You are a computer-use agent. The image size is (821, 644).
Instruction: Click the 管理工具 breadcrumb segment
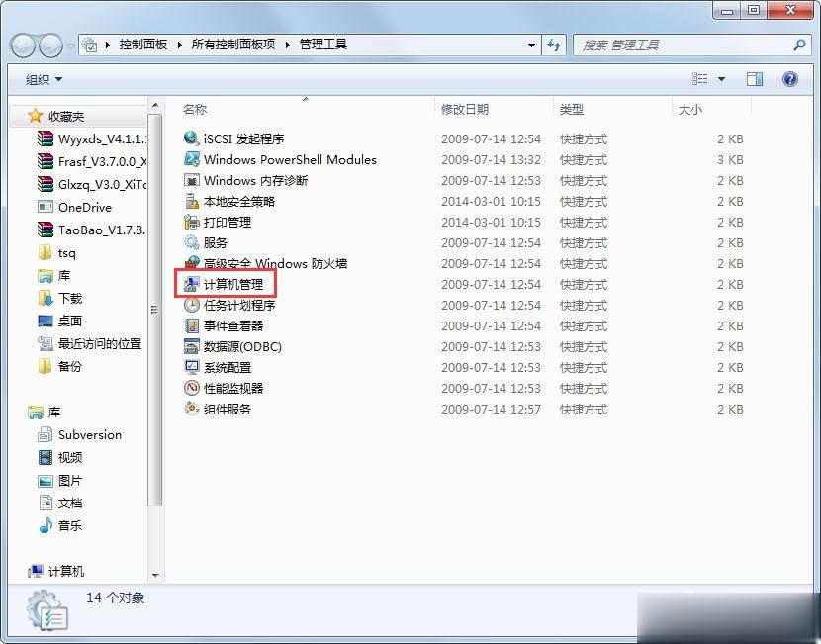coord(323,45)
